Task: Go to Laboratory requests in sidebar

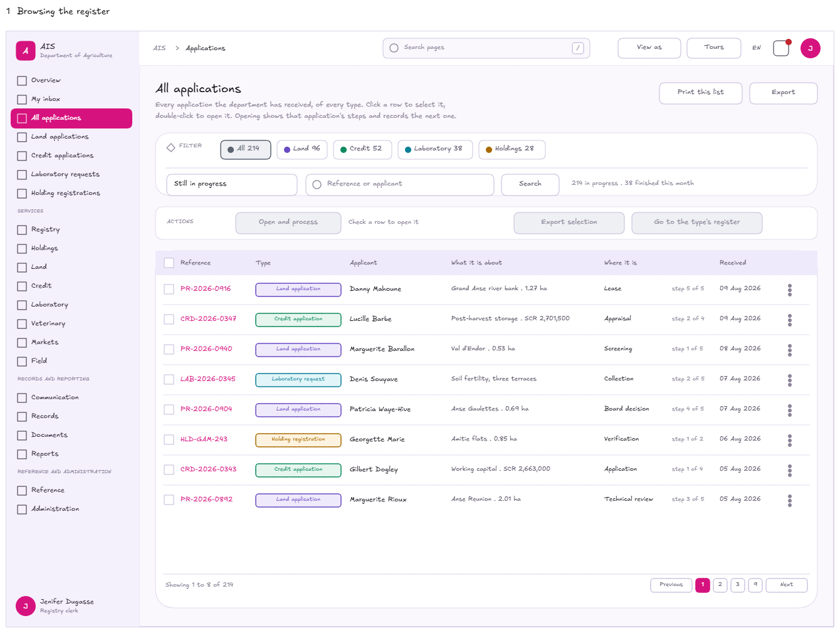Action: click(x=65, y=174)
